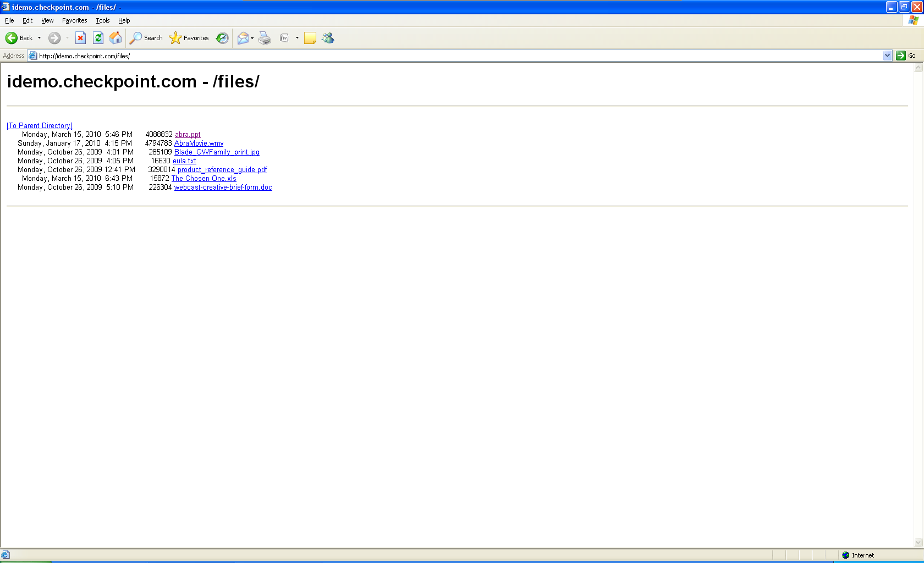Image resolution: width=924 pixels, height=563 pixels.
Task: Open the History pane icon
Action: [x=222, y=38]
